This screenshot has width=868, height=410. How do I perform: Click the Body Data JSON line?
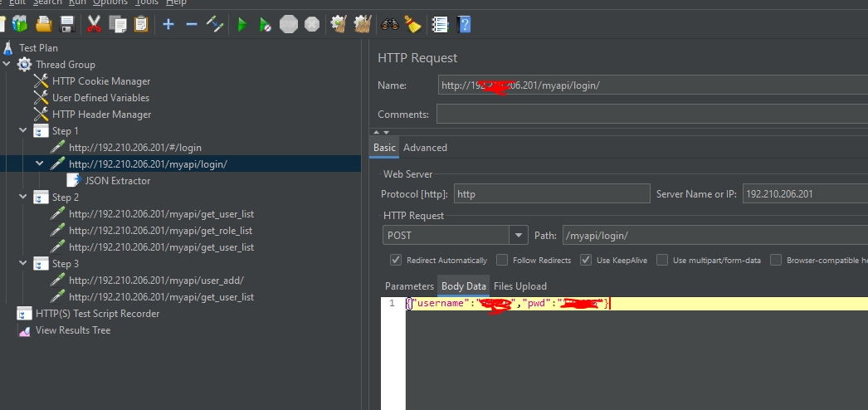[636, 304]
